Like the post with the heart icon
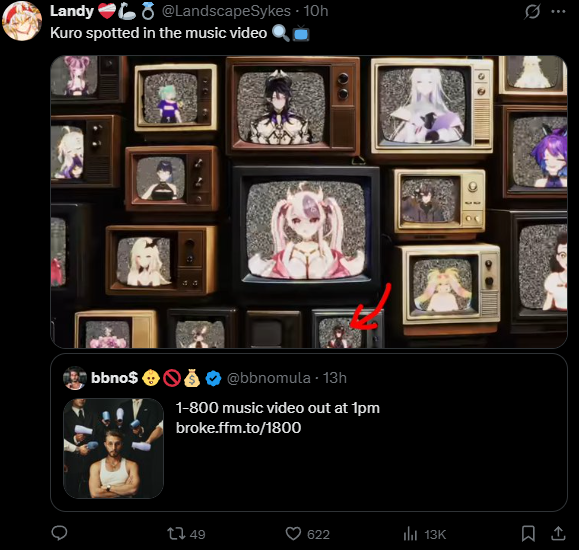 (x=293, y=534)
